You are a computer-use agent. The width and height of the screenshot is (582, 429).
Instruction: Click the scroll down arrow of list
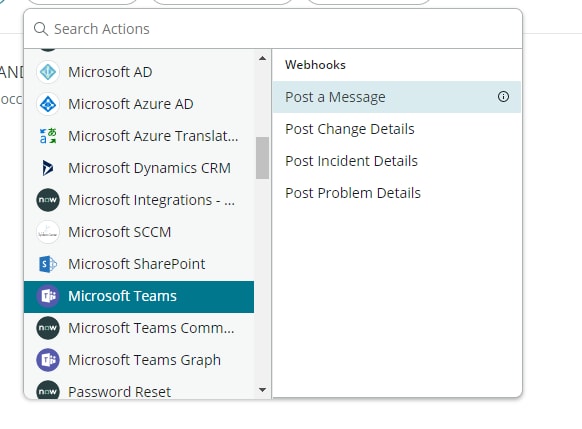(x=262, y=390)
